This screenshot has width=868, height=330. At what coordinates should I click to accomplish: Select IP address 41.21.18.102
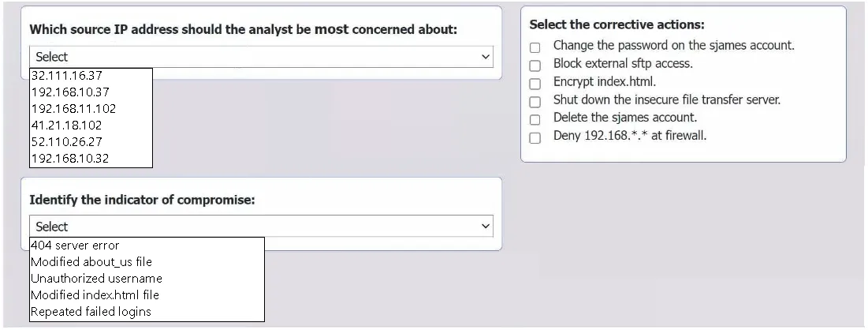click(x=91, y=126)
